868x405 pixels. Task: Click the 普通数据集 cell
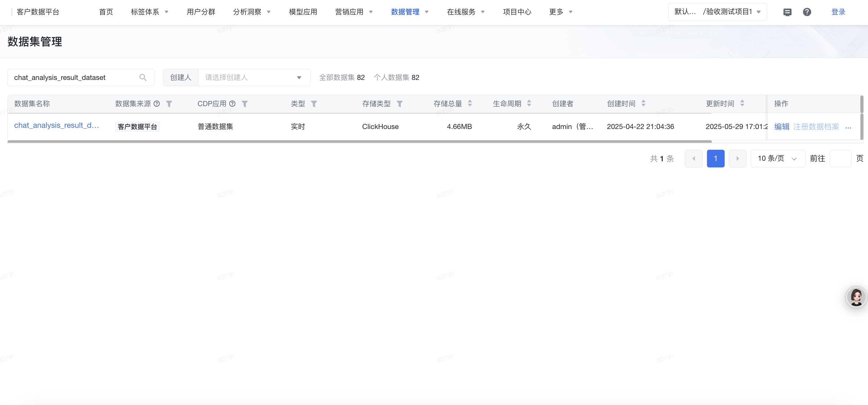click(x=215, y=127)
